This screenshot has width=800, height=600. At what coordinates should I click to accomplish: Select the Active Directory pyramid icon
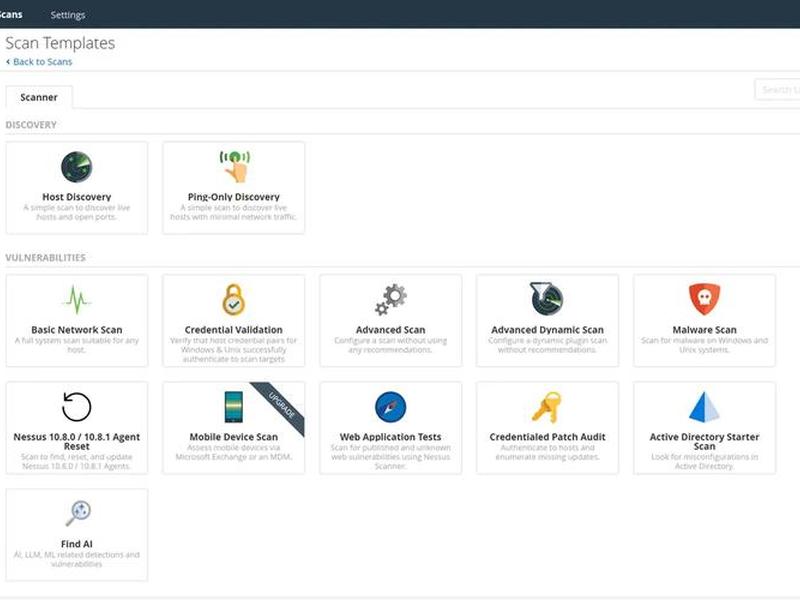coord(704,407)
